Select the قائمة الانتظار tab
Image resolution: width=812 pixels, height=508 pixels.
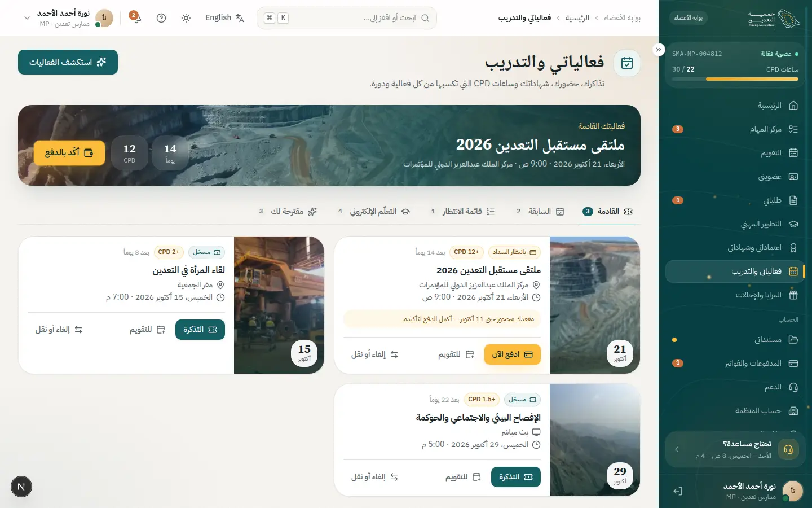[x=463, y=212]
